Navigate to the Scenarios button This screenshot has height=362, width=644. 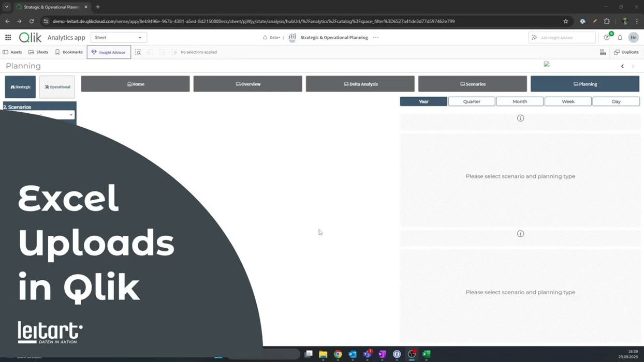coord(472,84)
